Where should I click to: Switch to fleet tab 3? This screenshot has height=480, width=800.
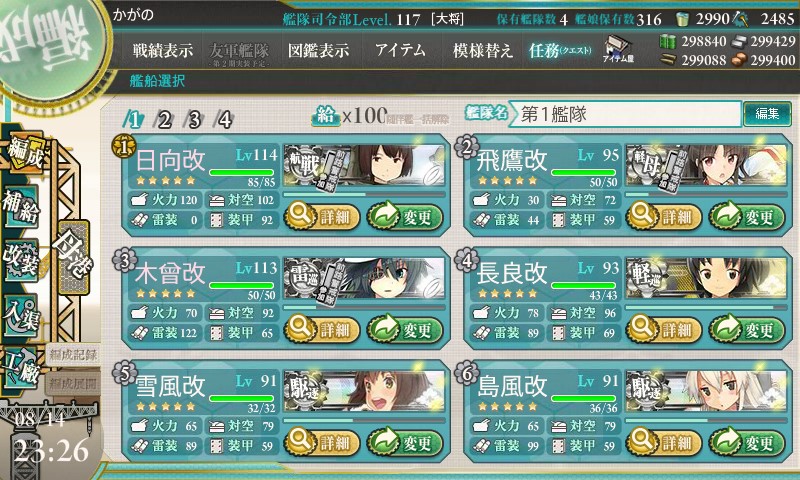click(x=194, y=120)
